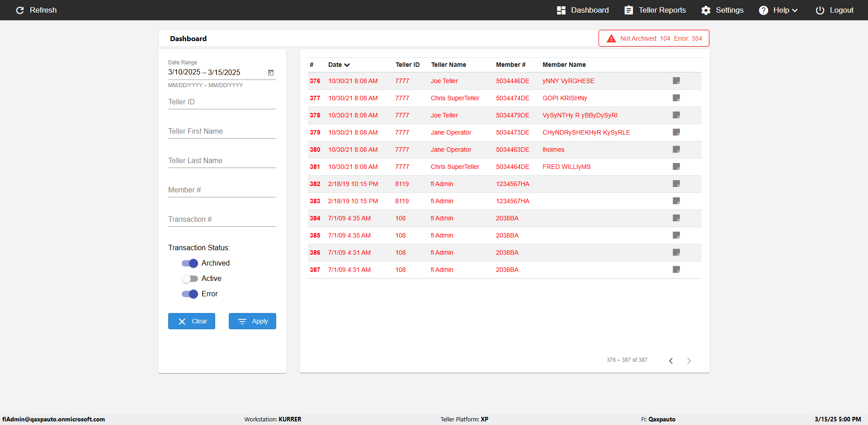This screenshot has width=868, height=425.
Task: Open note icon for transaction 377
Action: [x=676, y=98]
